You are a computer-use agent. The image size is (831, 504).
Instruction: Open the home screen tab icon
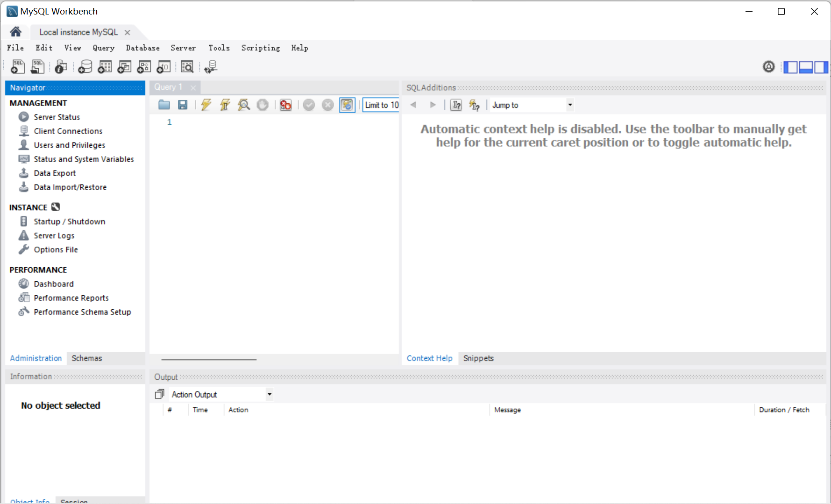[x=16, y=32]
